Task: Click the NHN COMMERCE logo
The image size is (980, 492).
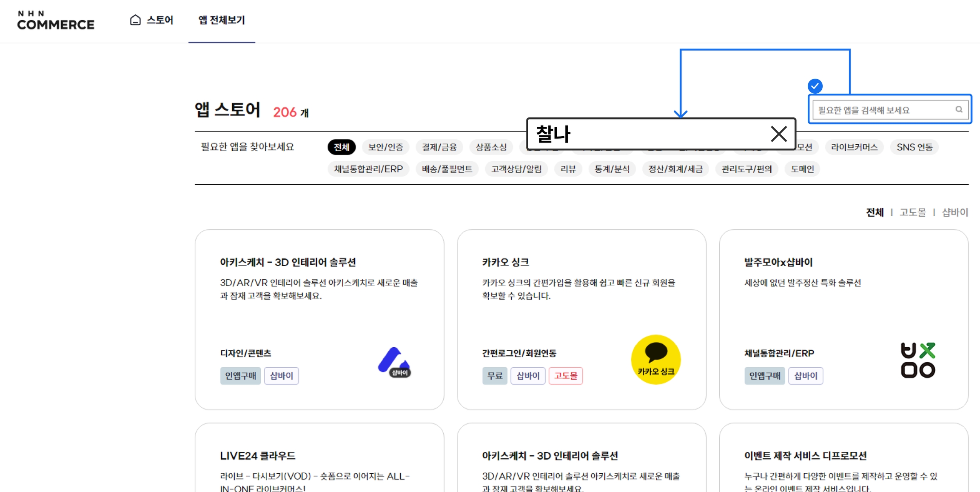Action: [x=56, y=20]
